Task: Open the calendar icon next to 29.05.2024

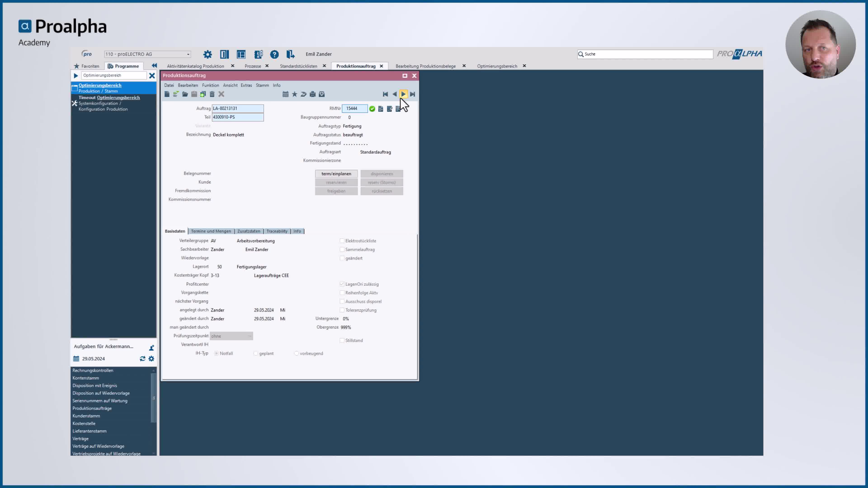Action: (76, 359)
